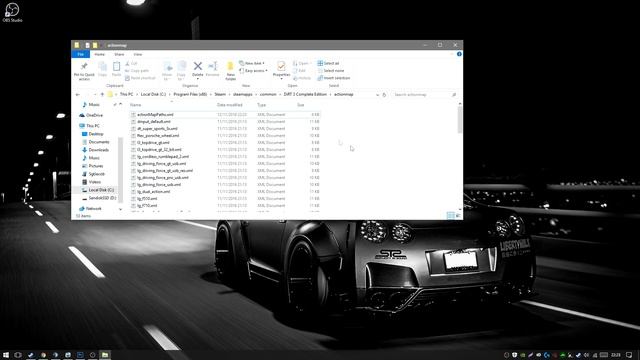The image size is (640, 360).
Task: Switch to the Home ribbon tab
Action: pos(100,54)
